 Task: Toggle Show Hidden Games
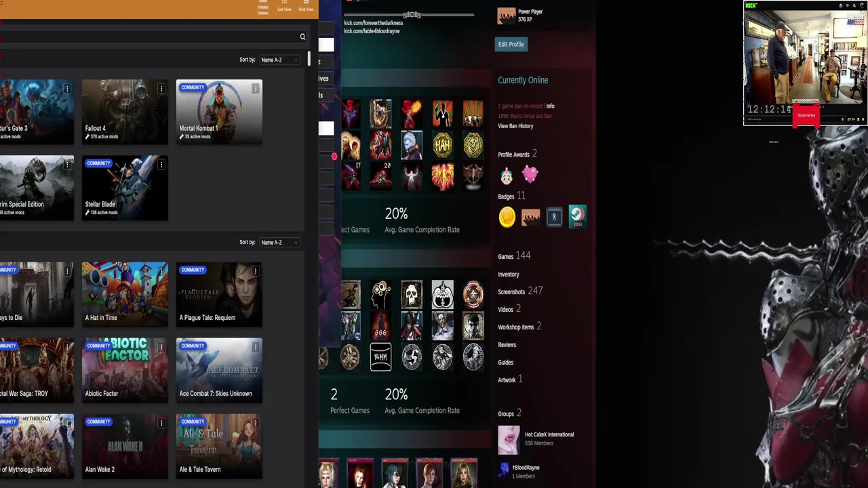263,7
